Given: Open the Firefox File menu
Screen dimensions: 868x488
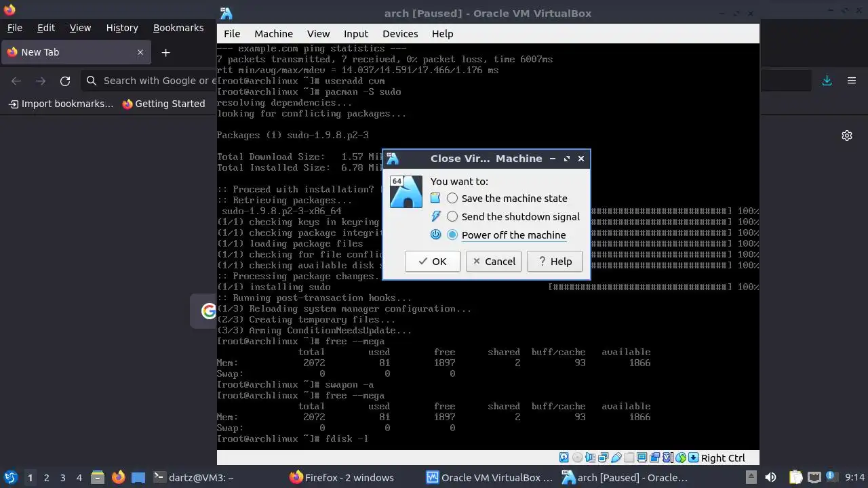Looking at the screenshot, I should pos(14,28).
